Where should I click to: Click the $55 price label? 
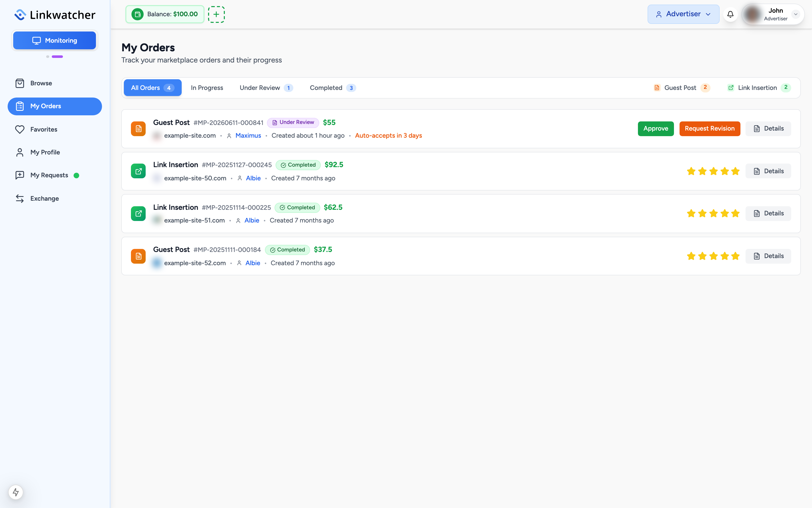(329, 123)
